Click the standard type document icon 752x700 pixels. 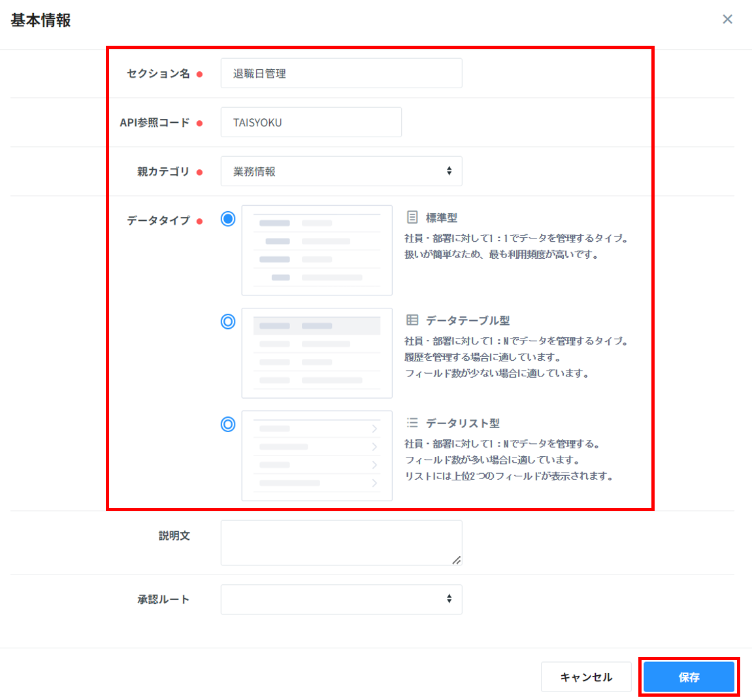(x=412, y=217)
